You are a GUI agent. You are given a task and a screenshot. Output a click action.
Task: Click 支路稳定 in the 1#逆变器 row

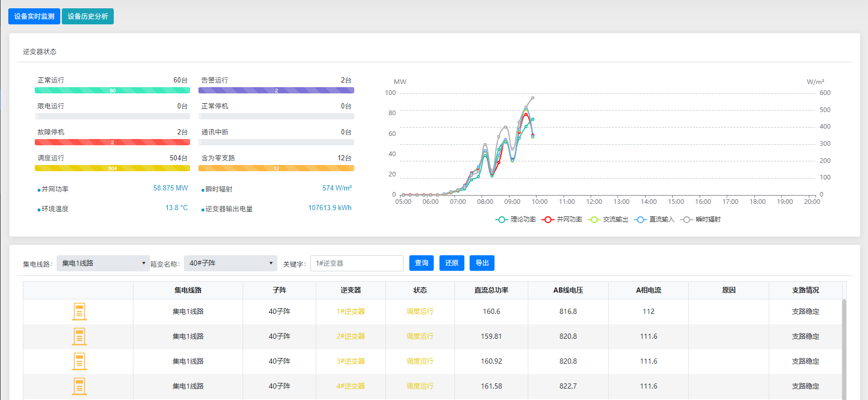coord(806,311)
